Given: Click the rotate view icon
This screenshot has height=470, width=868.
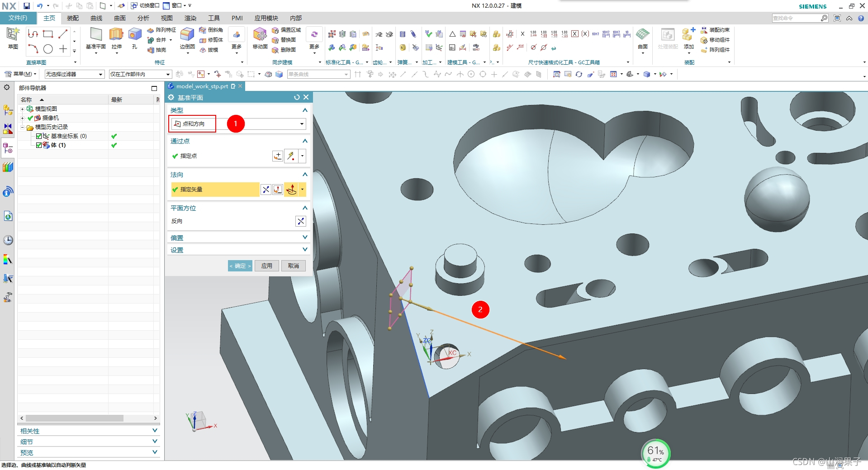Looking at the screenshot, I should pos(579,74).
